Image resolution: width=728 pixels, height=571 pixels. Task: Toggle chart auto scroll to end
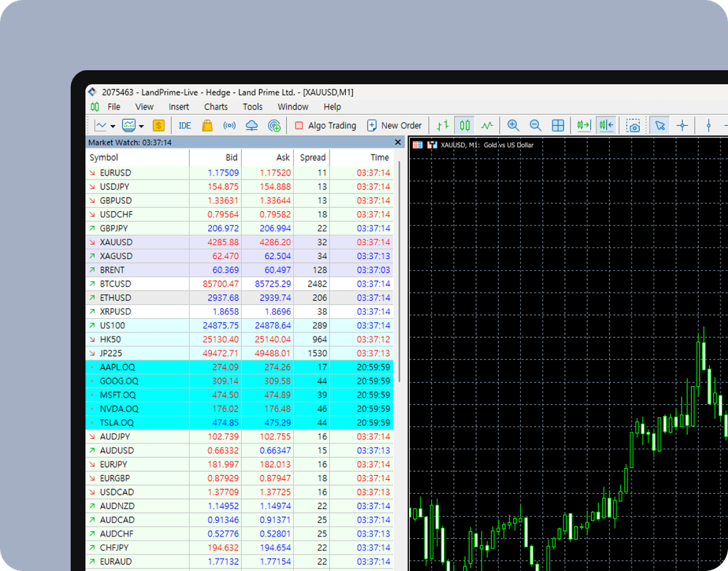coord(584,126)
